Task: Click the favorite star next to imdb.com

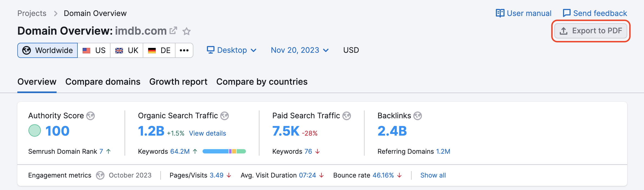Action: 186,31
